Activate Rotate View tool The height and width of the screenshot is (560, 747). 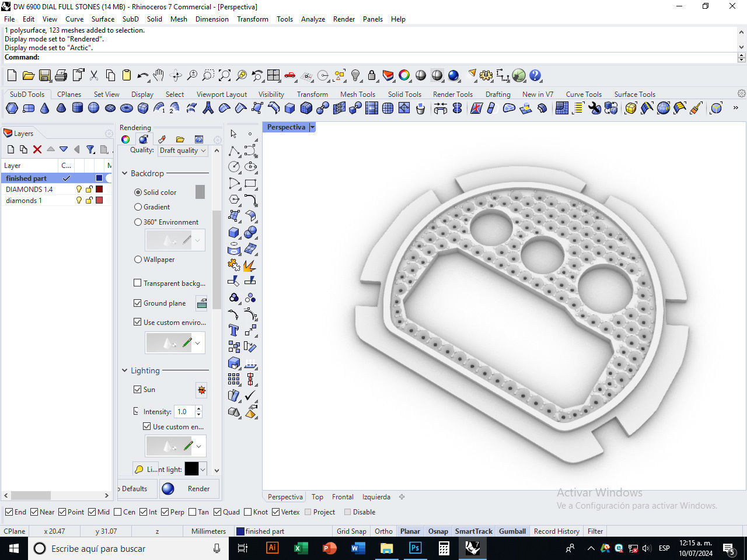175,75
